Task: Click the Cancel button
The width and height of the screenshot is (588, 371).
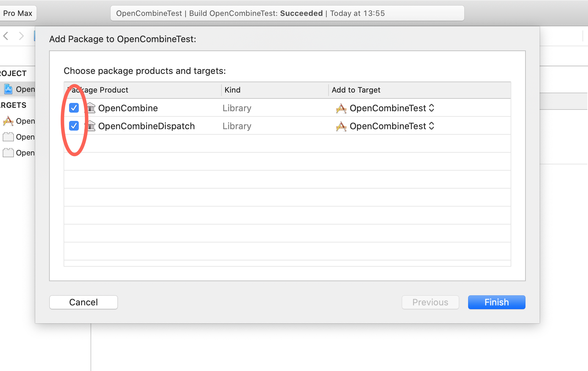Action: (x=83, y=302)
